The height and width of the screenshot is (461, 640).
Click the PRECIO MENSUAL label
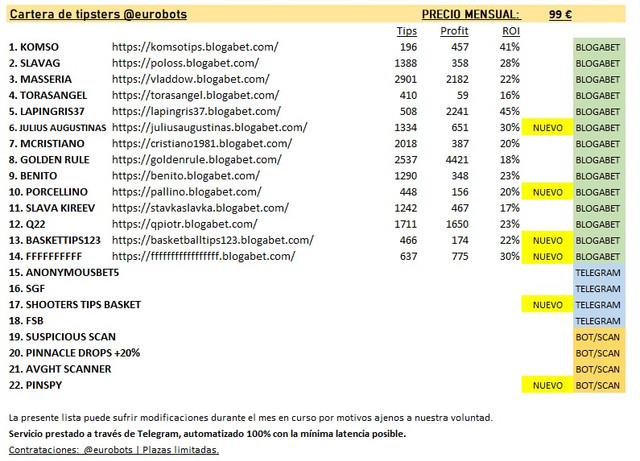471,14
